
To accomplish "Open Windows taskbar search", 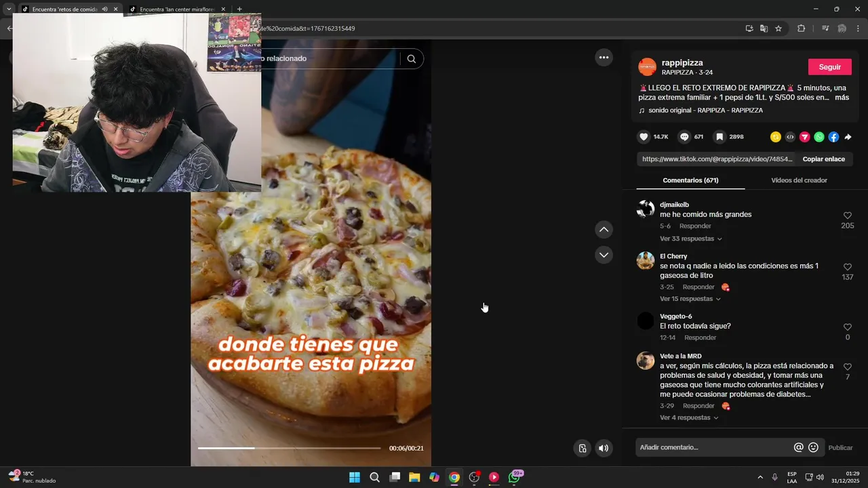I will (x=374, y=477).
